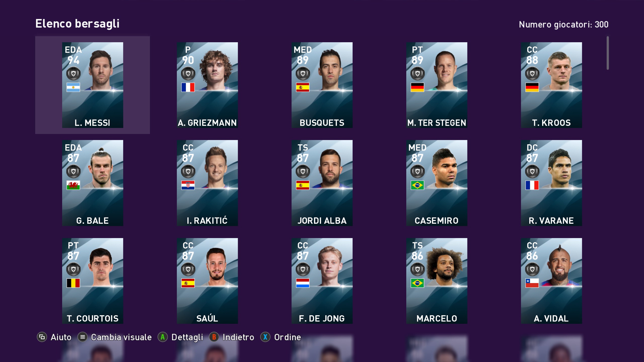Open the Ordine sorting option
Image resolution: width=644 pixels, height=362 pixels.
(288, 337)
